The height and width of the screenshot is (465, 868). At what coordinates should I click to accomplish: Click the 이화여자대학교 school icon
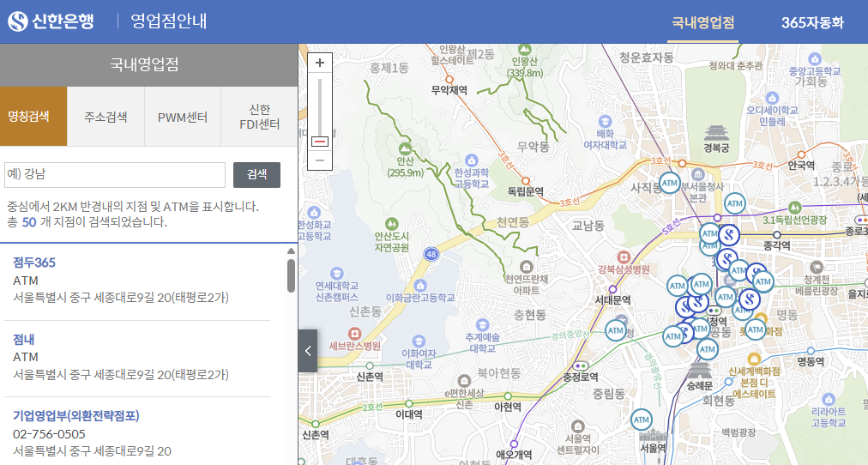[419, 341]
